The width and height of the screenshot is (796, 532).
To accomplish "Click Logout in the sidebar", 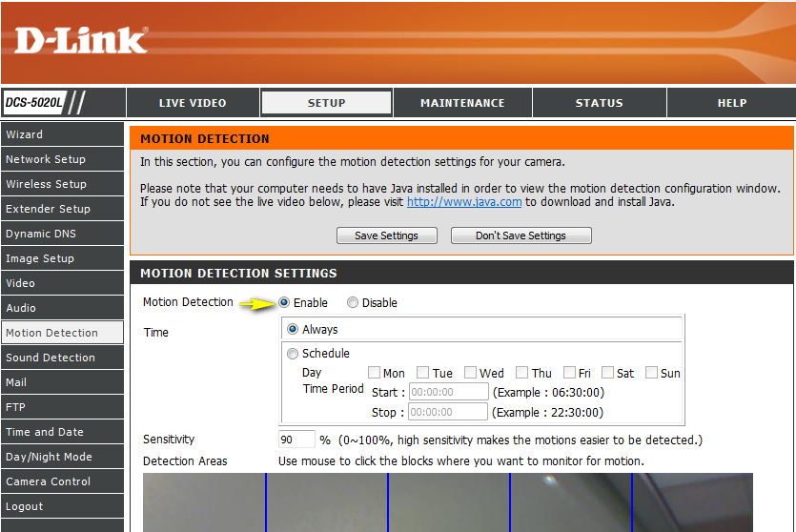I will [63, 506].
